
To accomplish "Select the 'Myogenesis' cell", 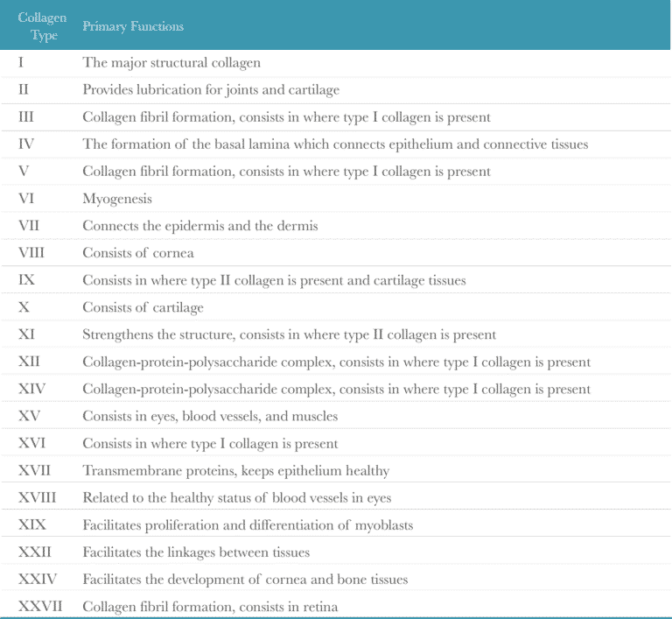I will pyautogui.click(x=117, y=199).
